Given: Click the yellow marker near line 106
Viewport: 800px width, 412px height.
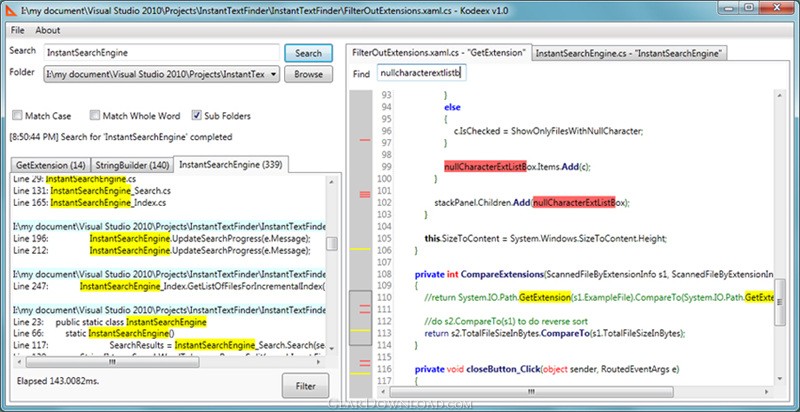Looking at the screenshot, I should [x=360, y=249].
